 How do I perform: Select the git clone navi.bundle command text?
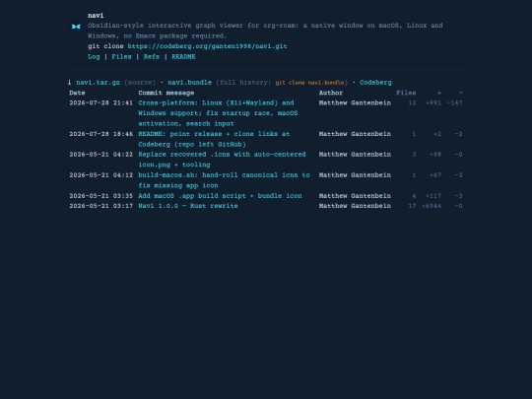coord(309,83)
